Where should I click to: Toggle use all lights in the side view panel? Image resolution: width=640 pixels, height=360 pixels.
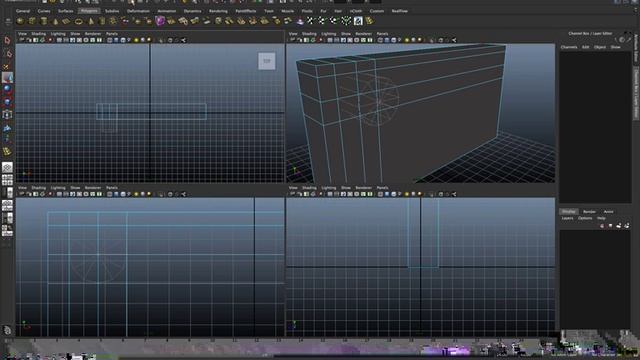click(407, 194)
